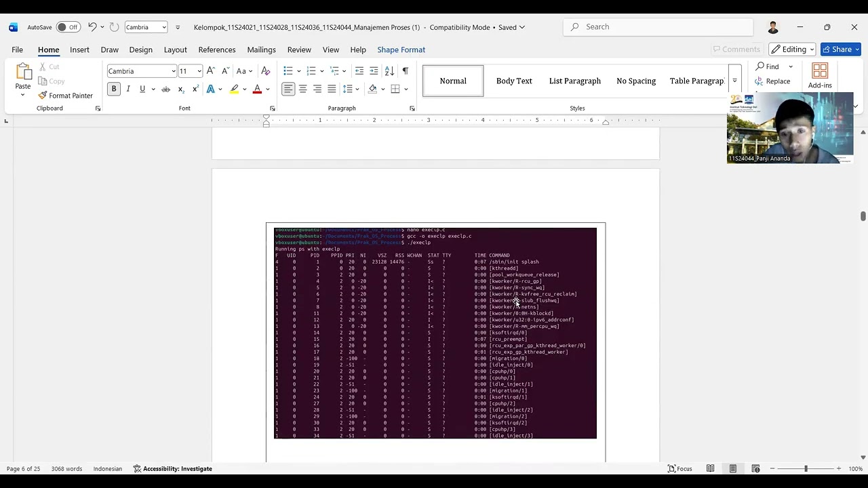
Task: Apply the yellow text highlight color
Action: coord(234,89)
